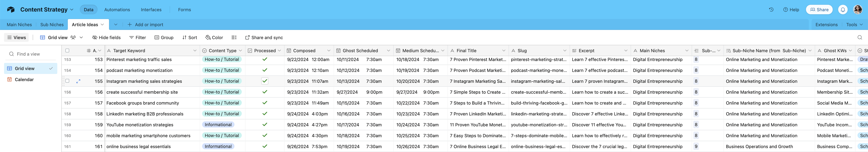Click How-to / Tutorial tag in row 153
868x152 pixels.
pyautogui.click(x=222, y=60)
